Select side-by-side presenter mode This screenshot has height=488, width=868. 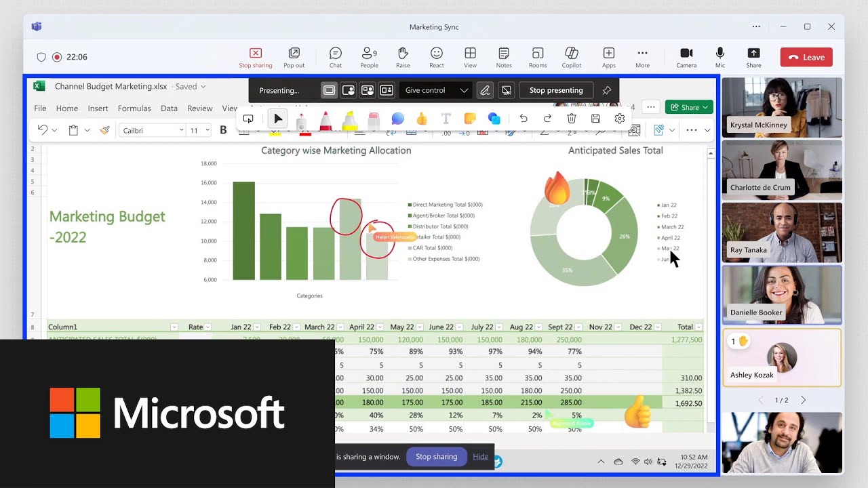pyautogui.click(x=368, y=90)
